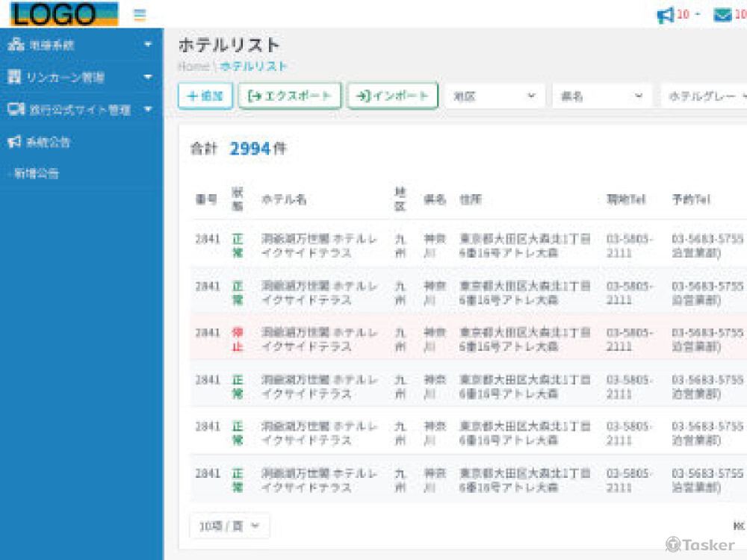Click the インポート button

click(x=393, y=96)
